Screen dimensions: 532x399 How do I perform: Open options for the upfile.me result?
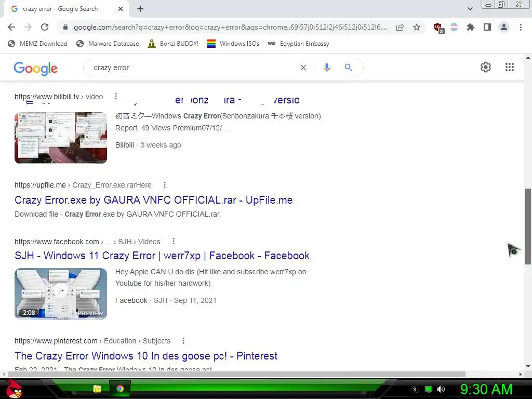click(x=165, y=185)
